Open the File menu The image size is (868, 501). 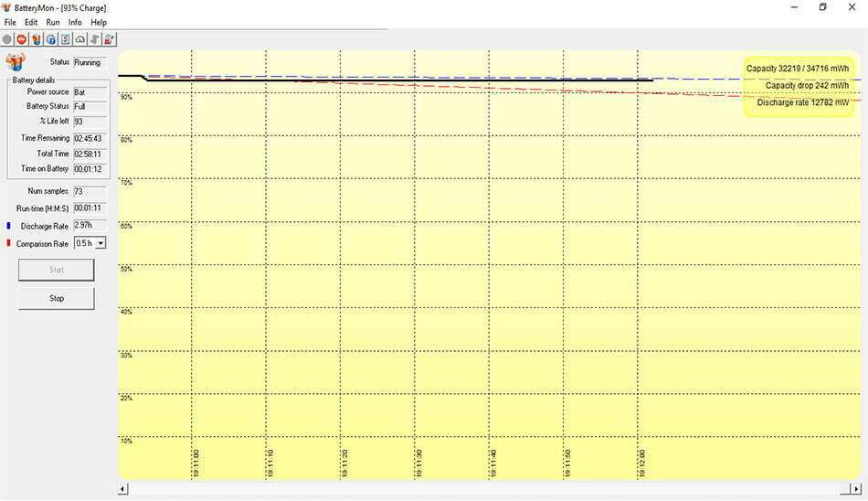pyautogui.click(x=10, y=22)
